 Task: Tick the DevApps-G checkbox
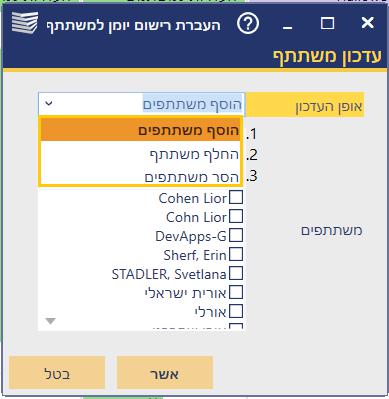pyautogui.click(x=236, y=235)
